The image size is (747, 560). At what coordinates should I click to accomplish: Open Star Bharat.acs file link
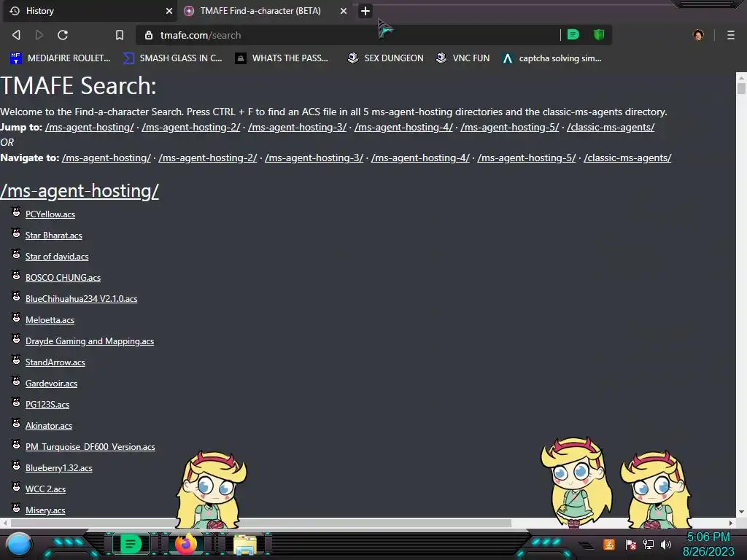pyautogui.click(x=54, y=236)
